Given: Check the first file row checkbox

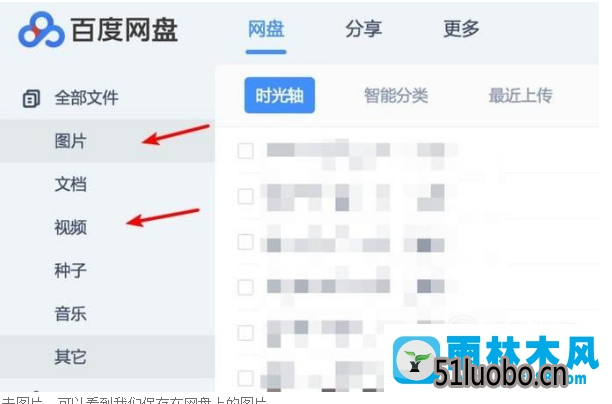Looking at the screenshot, I should [246, 151].
